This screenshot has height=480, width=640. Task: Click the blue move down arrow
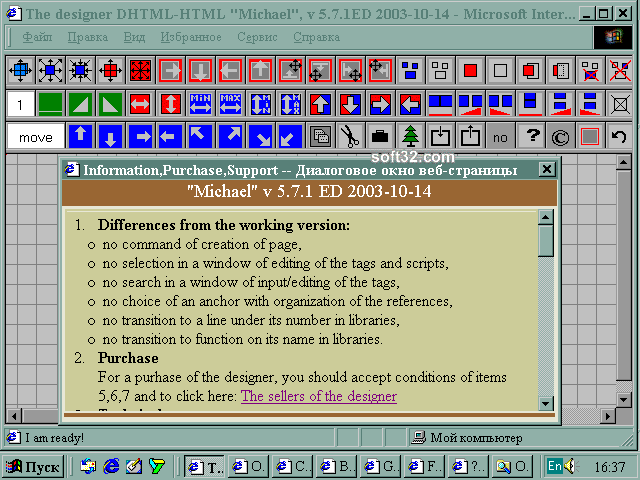(110, 136)
